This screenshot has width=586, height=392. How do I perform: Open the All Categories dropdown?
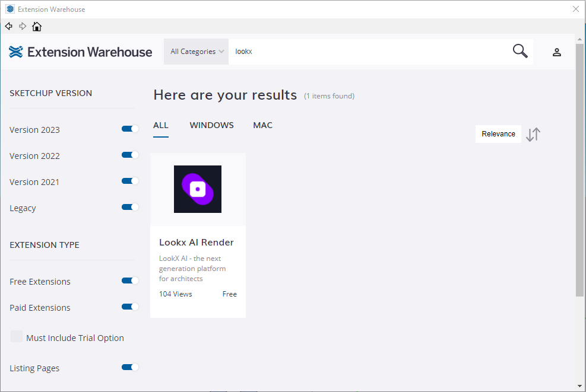197,52
